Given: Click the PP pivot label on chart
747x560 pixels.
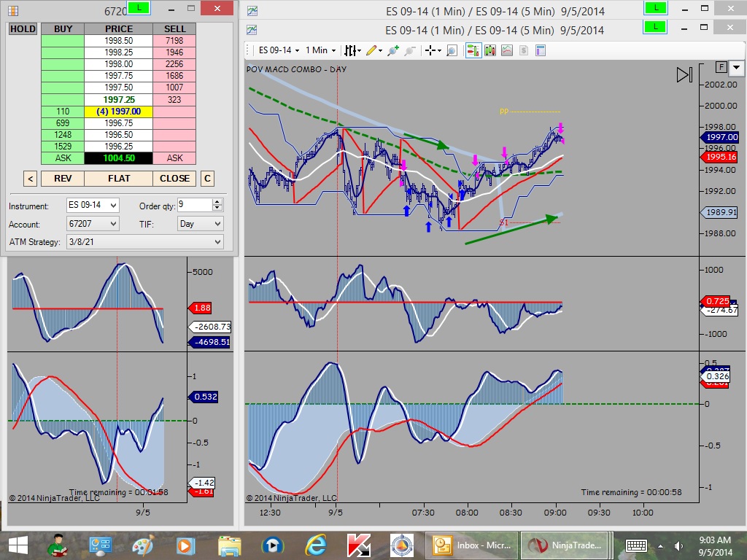Looking at the screenshot, I should [504, 112].
